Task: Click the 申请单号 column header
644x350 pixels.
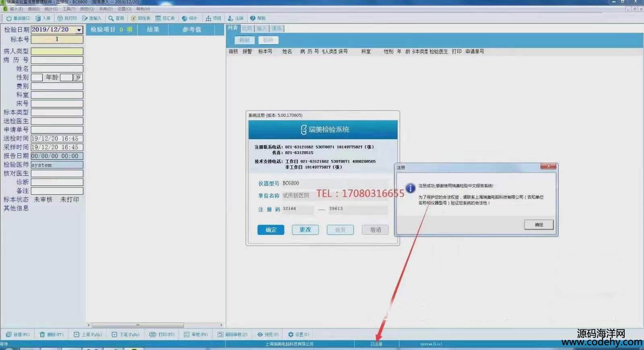Action: (475, 51)
